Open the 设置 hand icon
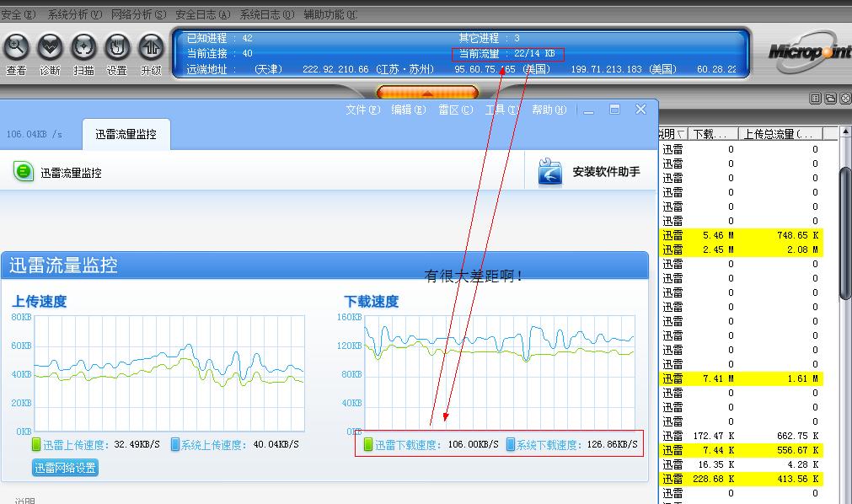 [117, 47]
